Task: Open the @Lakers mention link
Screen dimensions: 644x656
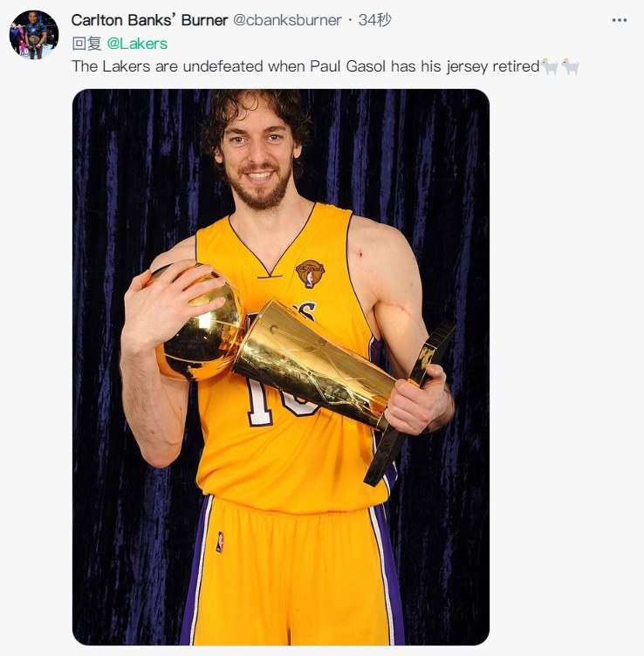Action: 137,44
